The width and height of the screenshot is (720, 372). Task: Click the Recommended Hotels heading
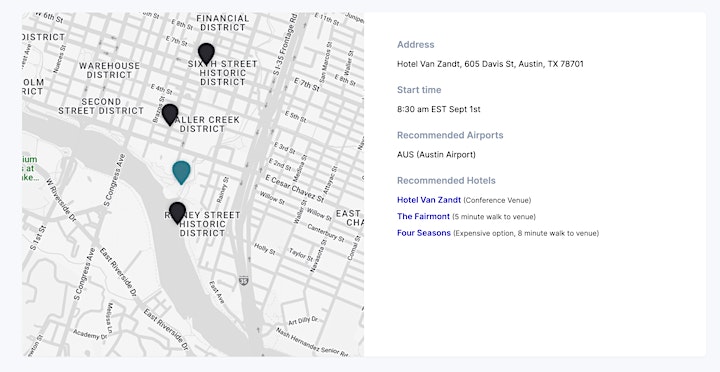click(x=446, y=180)
